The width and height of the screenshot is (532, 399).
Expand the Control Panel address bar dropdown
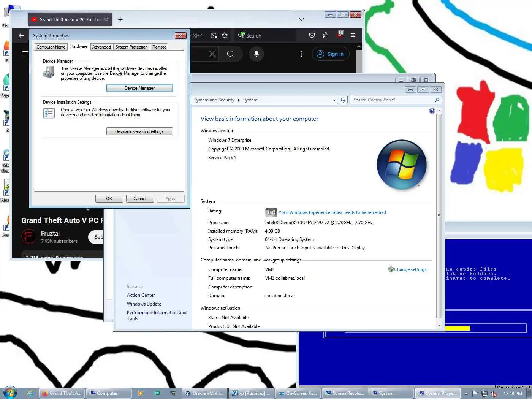[334, 100]
